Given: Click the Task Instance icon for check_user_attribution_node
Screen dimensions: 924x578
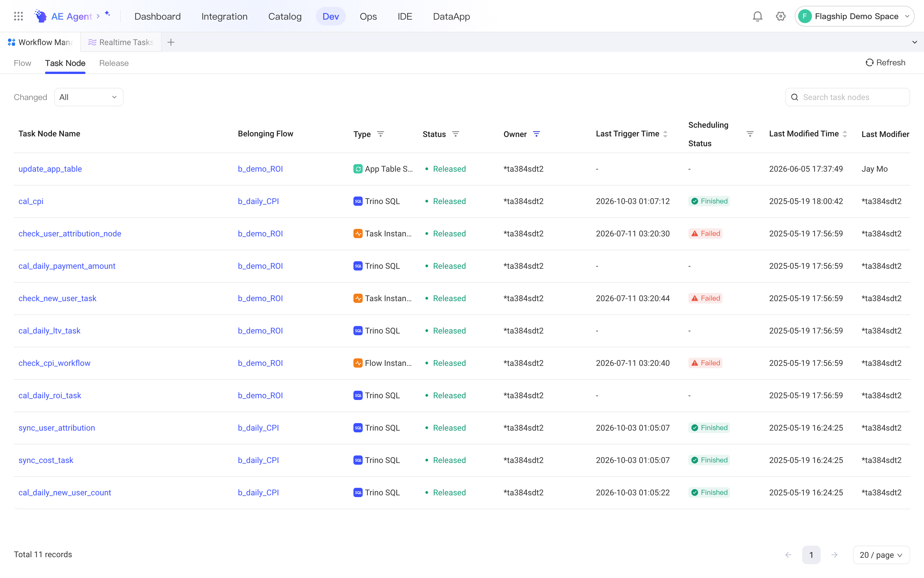Looking at the screenshot, I should [x=358, y=234].
